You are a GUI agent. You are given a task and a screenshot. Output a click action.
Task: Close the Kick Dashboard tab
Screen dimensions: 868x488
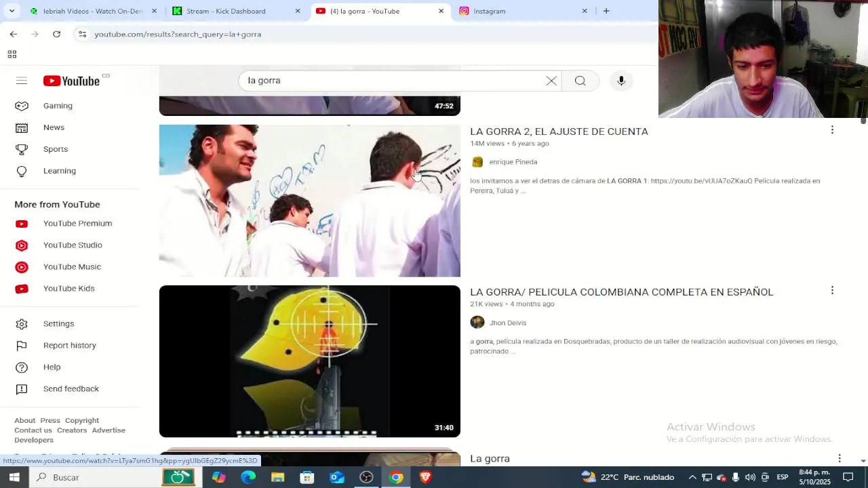coord(298,11)
